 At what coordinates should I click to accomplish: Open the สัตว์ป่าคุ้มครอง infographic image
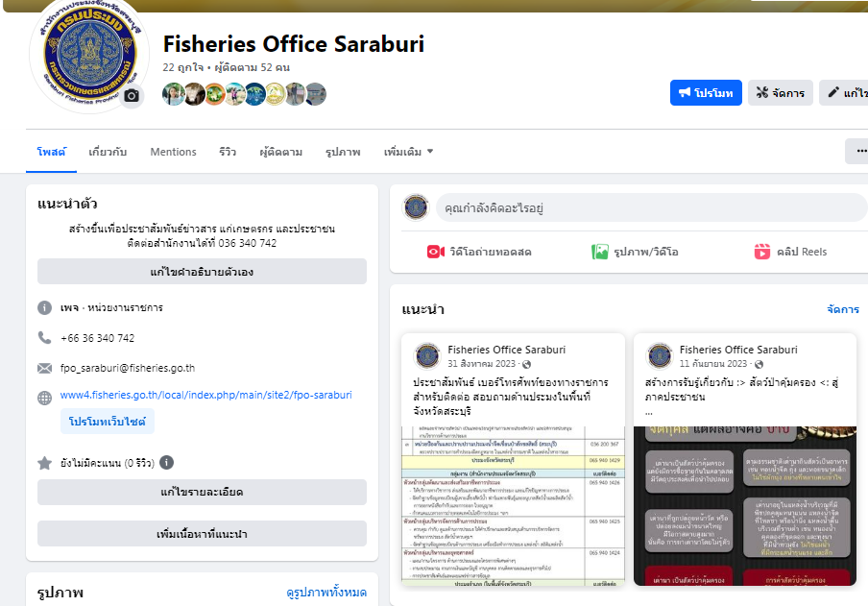click(745, 506)
